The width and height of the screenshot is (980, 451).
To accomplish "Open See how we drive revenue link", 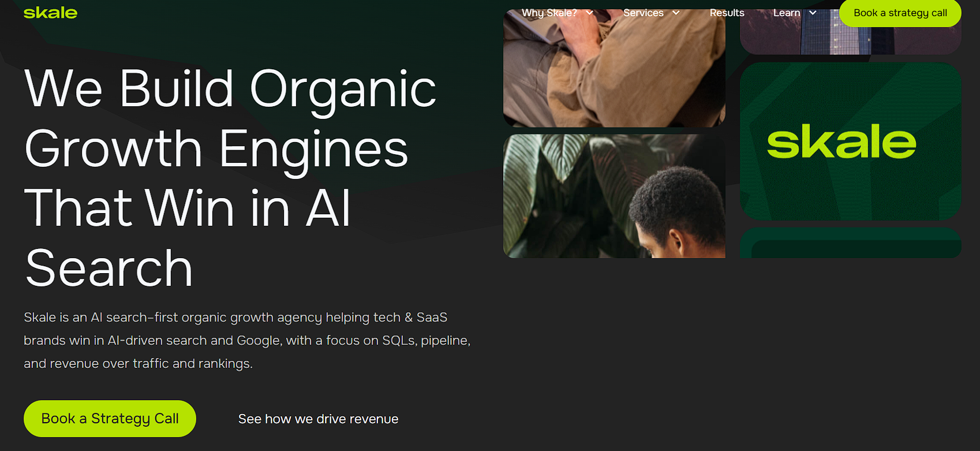I will pos(318,419).
